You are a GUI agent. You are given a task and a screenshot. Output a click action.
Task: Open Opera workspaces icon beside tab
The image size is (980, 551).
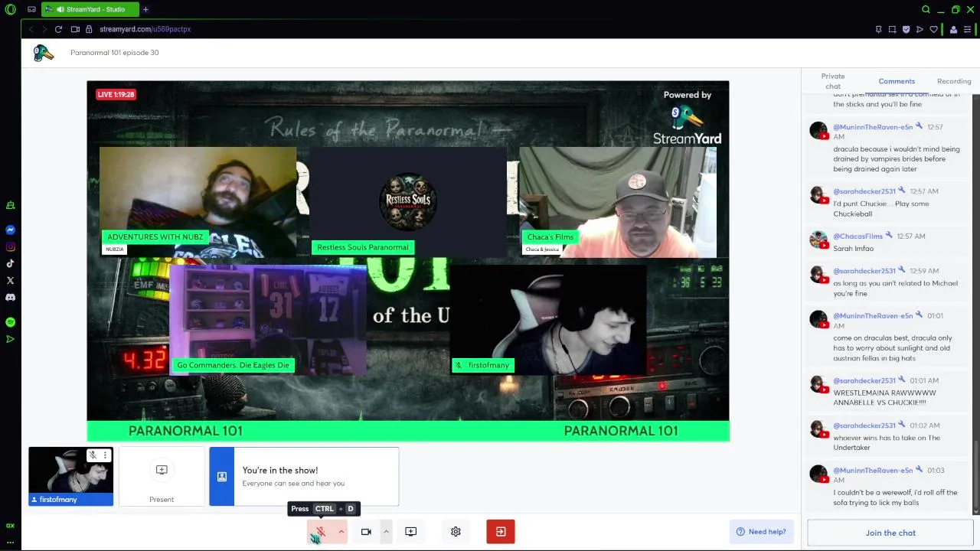[31, 10]
